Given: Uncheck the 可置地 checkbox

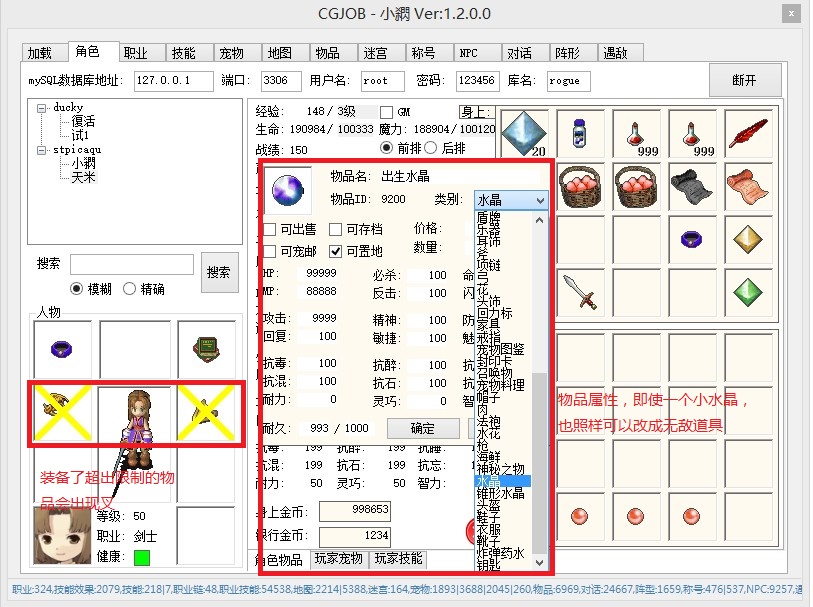Looking at the screenshot, I should click(x=336, y=251).
